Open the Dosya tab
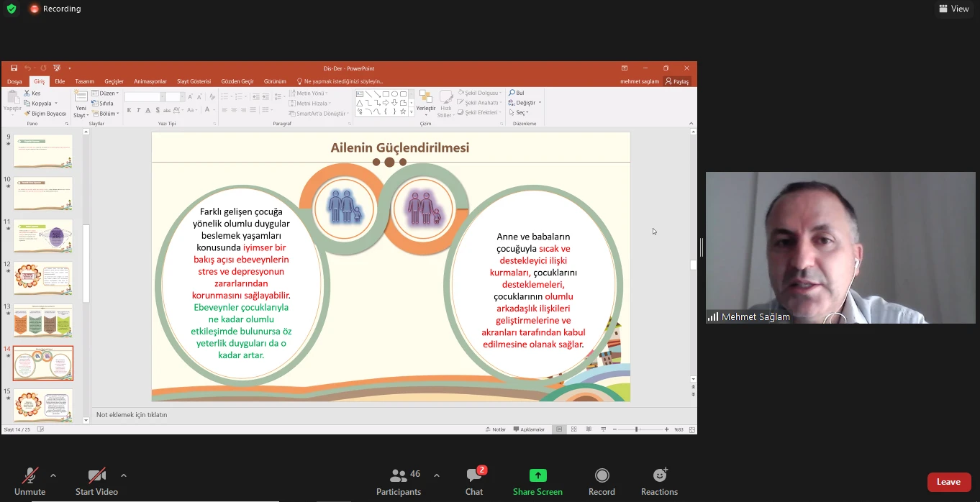Image resolution: width=980 pixels, height=502 pixels. click(14, 81)
